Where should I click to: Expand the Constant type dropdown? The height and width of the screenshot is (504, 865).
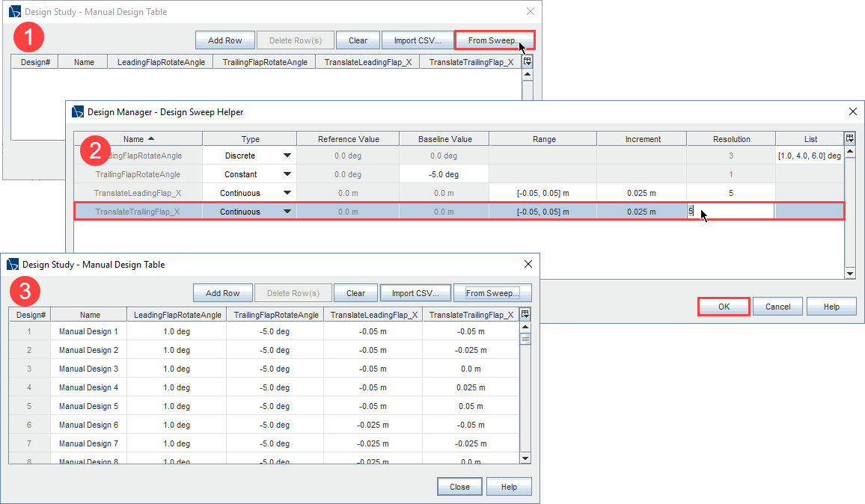[287, 175]
